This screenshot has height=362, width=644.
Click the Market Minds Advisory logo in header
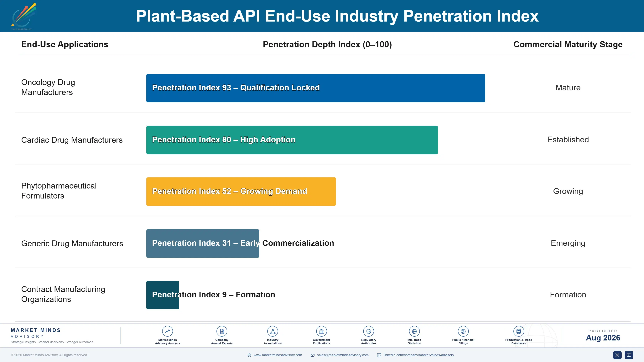24,16
